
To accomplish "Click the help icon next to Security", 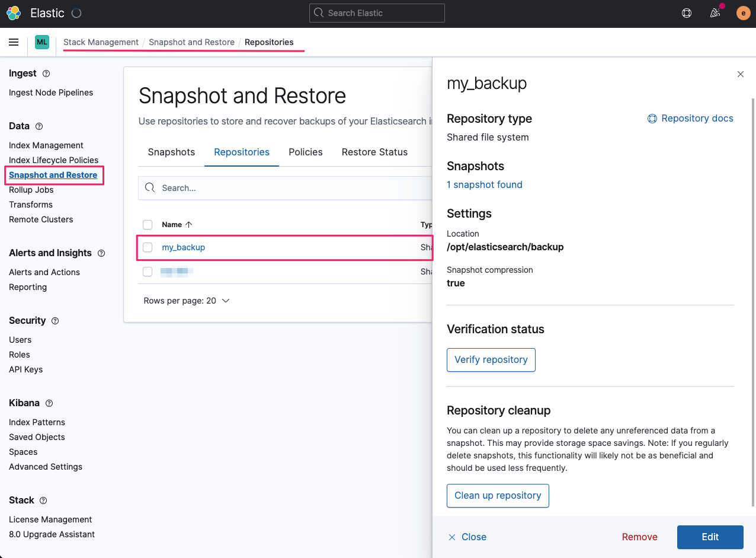I will (x=55, y=321).
